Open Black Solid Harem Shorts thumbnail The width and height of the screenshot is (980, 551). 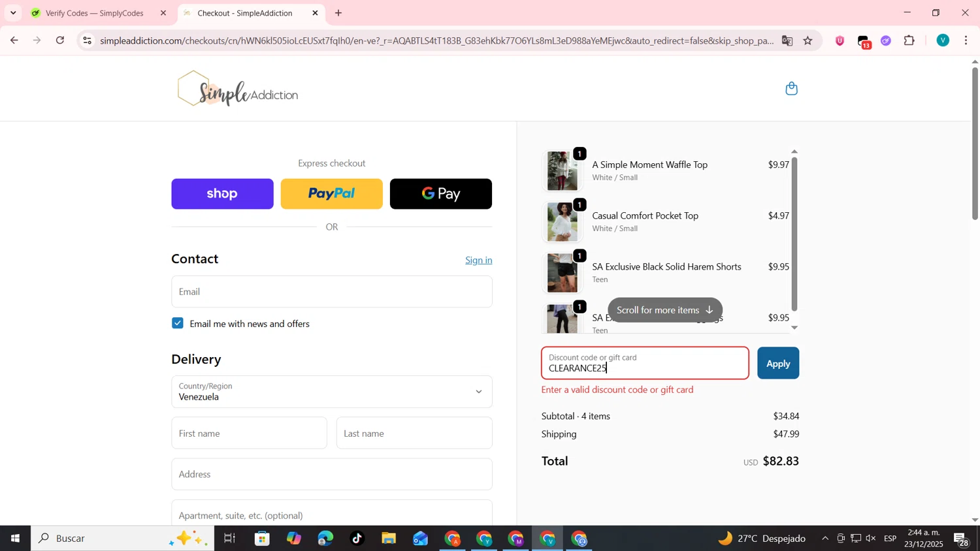562,273
